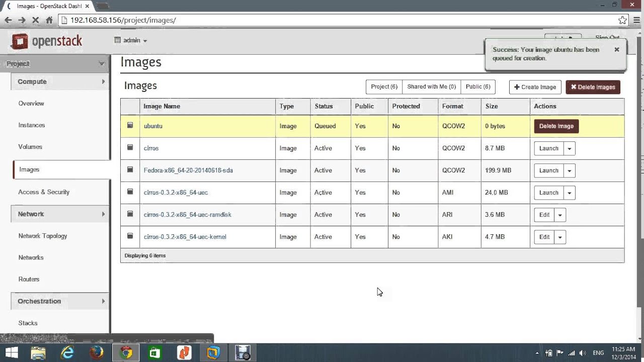Click the volume speaker tray icon

click(x=583, y=353)
